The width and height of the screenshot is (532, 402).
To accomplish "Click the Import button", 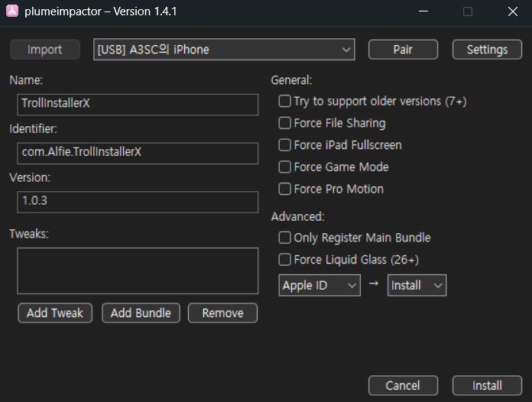I will (x=45, y=50).
